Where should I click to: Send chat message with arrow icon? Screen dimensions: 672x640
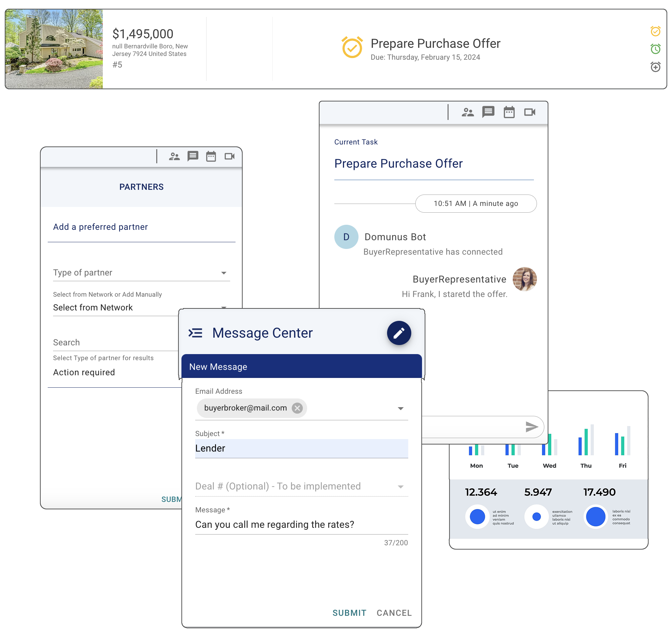[531, 426]
